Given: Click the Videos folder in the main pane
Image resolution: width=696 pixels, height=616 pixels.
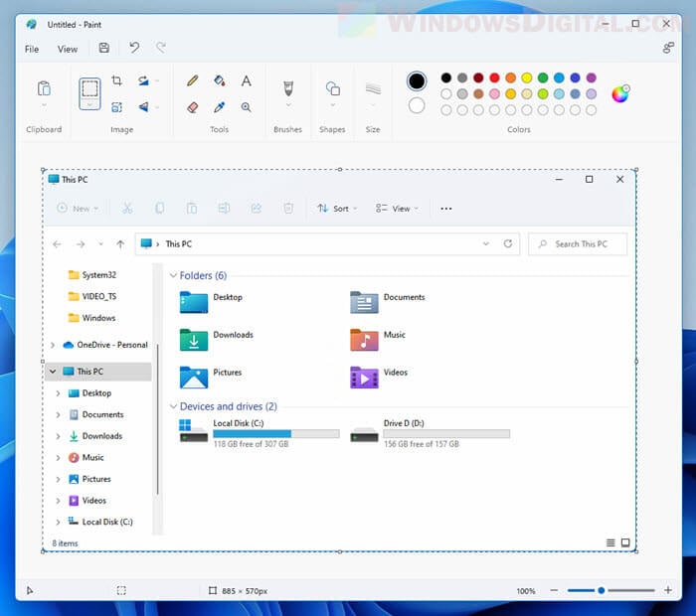Looking at the screenshot, I should coord(379,378).
